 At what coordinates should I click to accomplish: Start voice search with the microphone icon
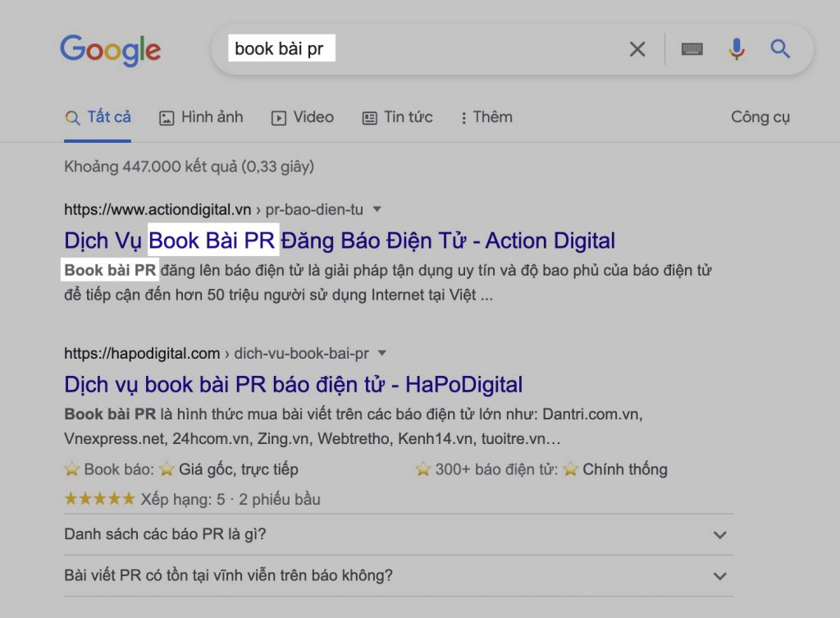click(737, 49)
